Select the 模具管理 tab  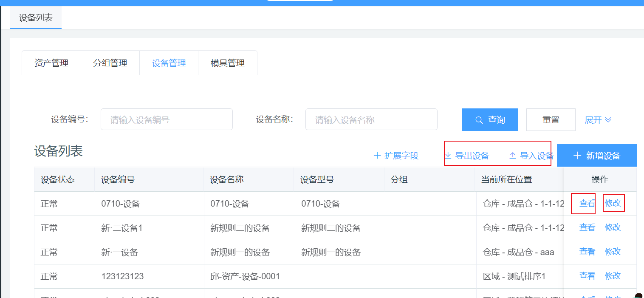228,63
